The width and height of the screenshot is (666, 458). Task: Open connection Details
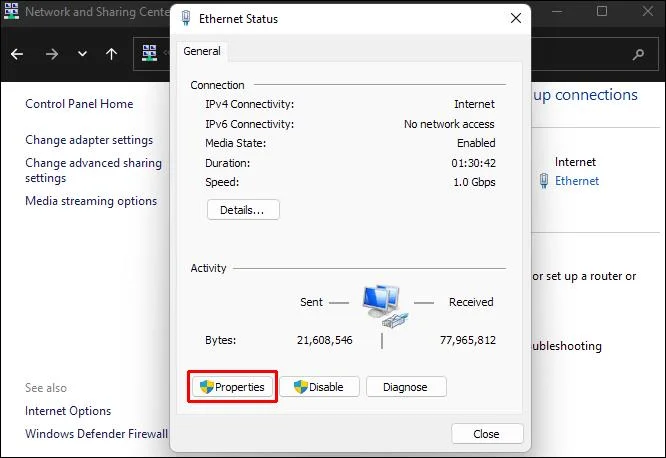[x=243, y=210]
